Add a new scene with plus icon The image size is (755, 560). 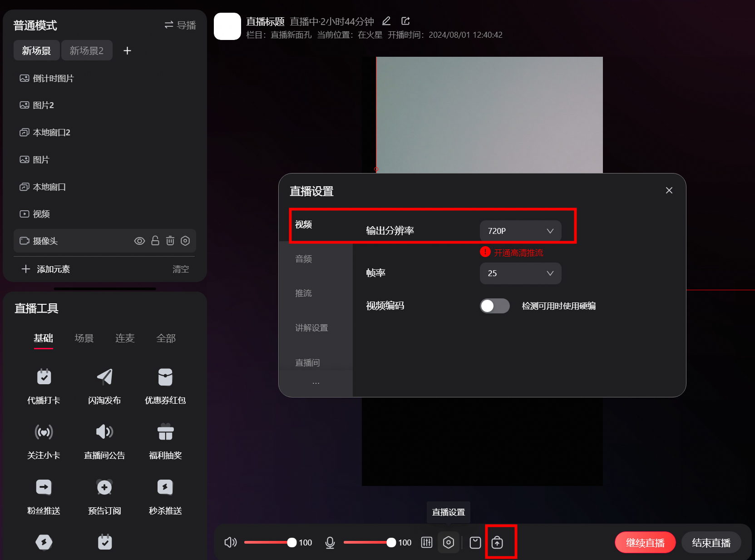128,50
